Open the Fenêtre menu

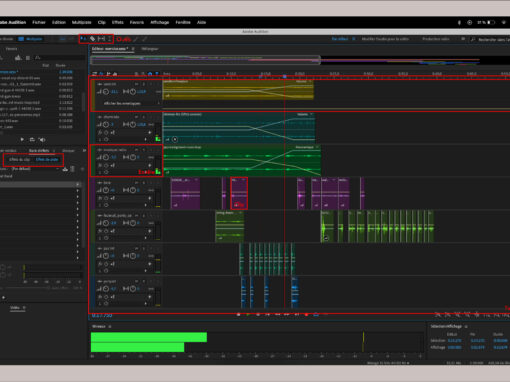point(183,22)
